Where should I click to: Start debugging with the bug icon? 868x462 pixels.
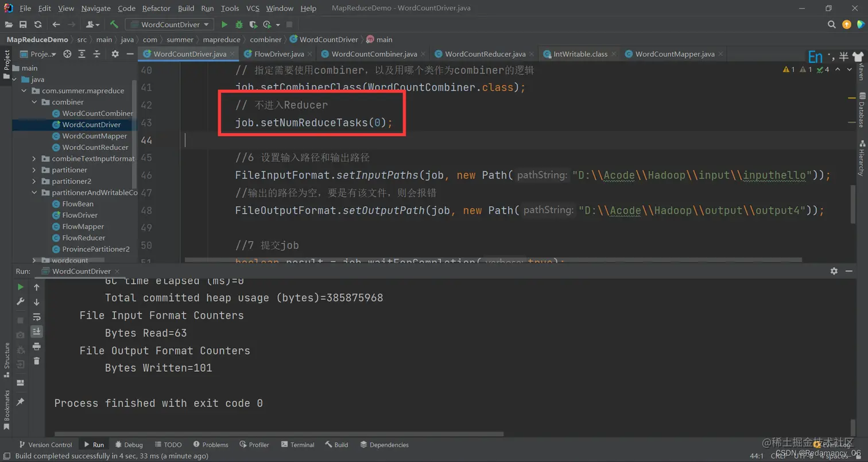click(239, 25)
